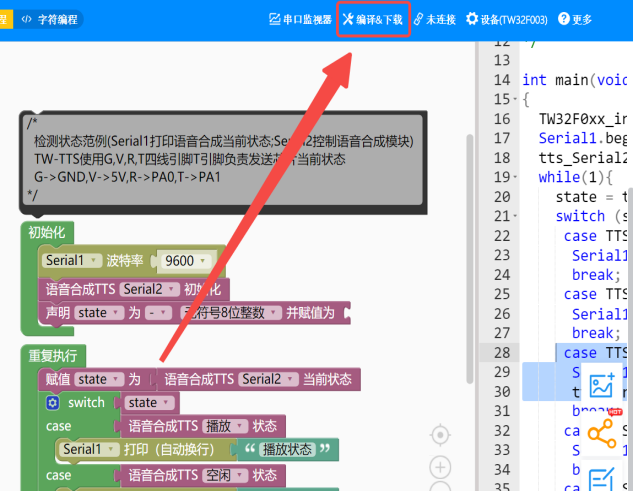Viewport: 634px width, 492px height.
Task: Click the switch block gear settings icon
Action: [53, 403]
